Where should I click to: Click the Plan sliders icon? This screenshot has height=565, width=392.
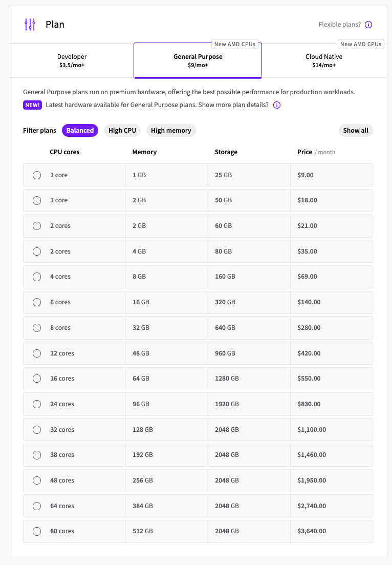click(30, 24)
